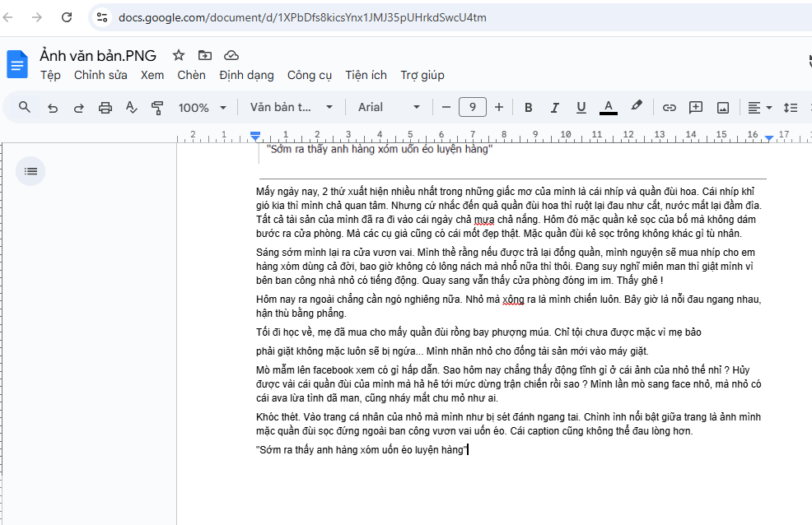The height and width of the screenshot is (525, 812).
Task: Insert image from toolbar icon
Action: 723,108
